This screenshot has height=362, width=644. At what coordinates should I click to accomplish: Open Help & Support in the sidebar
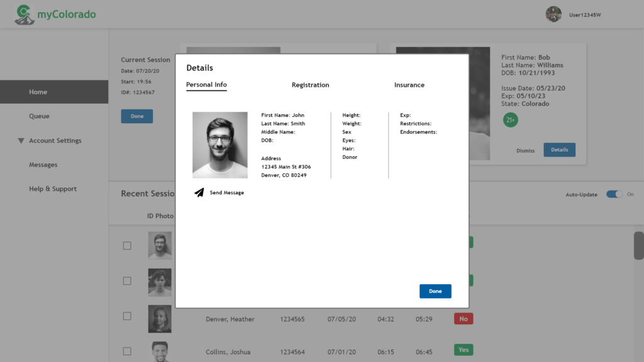pyautogui.click(x=54, y=189)
